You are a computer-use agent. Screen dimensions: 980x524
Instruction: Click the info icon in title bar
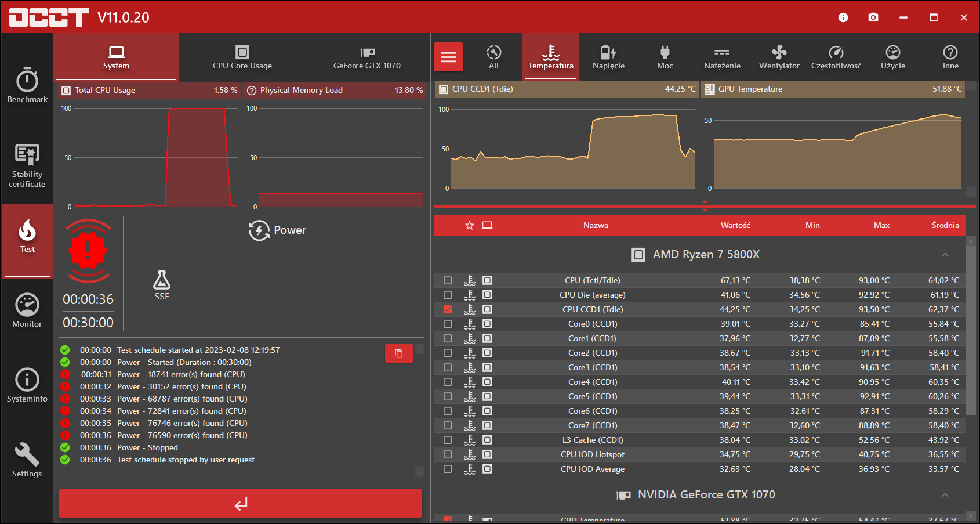[843, 17]
